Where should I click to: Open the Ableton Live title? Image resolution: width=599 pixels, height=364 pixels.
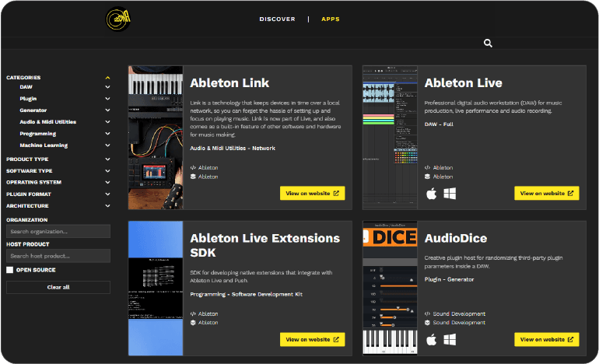point(464,83)
